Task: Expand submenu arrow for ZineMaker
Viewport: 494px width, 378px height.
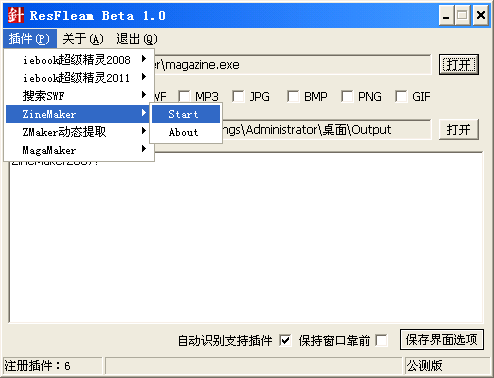Action: coord(144,113)
